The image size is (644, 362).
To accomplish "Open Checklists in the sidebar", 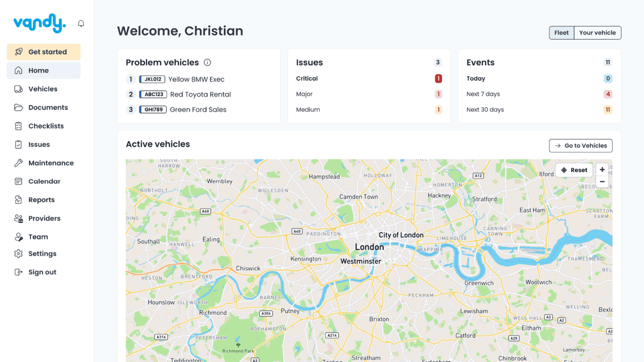I will pyautogui.click(x=43, y=126).
